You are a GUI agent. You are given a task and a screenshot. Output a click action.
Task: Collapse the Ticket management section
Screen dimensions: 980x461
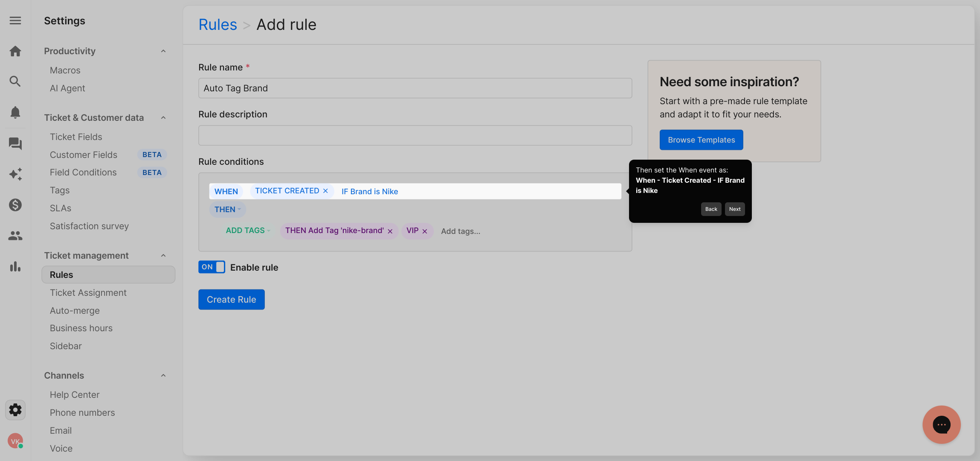click(x=163, y=256)
